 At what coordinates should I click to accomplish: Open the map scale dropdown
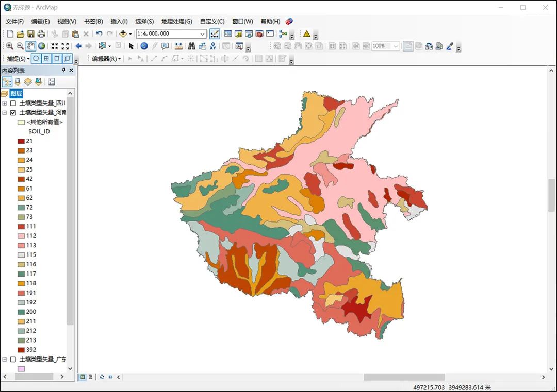(x=202, y=33)
